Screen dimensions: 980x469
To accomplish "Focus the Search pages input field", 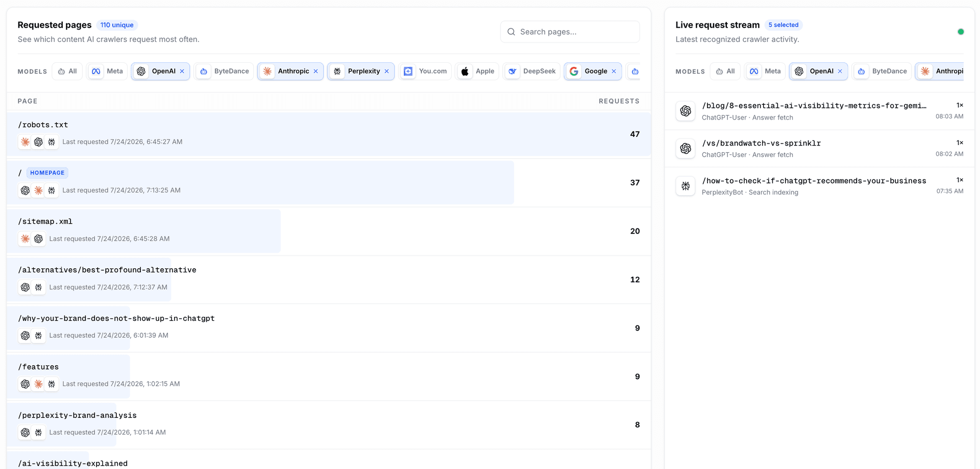I will pos(570,32).
